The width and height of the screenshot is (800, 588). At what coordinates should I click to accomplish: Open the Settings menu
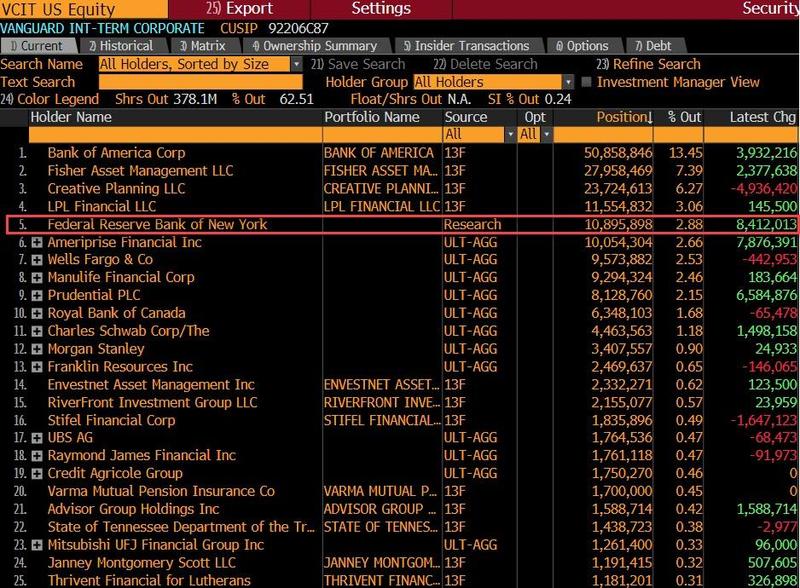[381, 9]
